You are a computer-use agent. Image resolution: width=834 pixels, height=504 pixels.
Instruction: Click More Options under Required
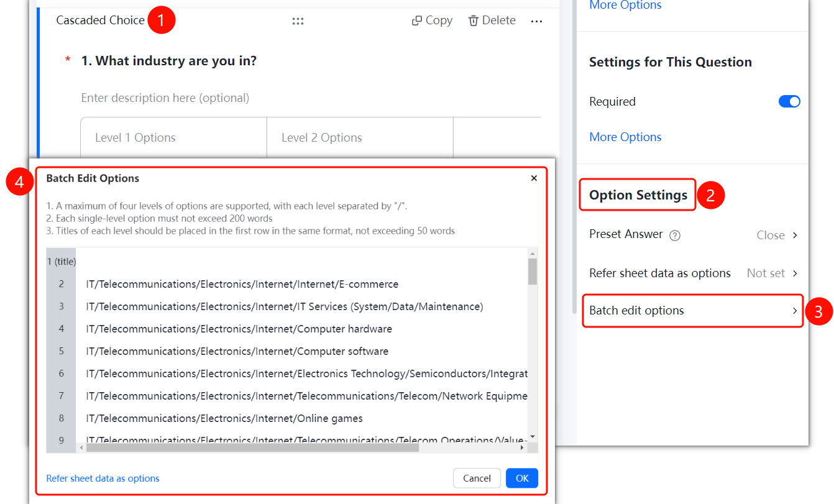tap(625, 137)
